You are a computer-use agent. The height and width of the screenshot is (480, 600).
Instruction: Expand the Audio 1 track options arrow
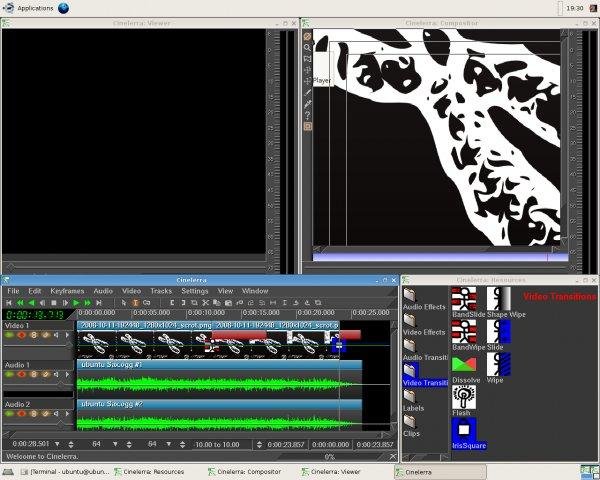point(67,375)
